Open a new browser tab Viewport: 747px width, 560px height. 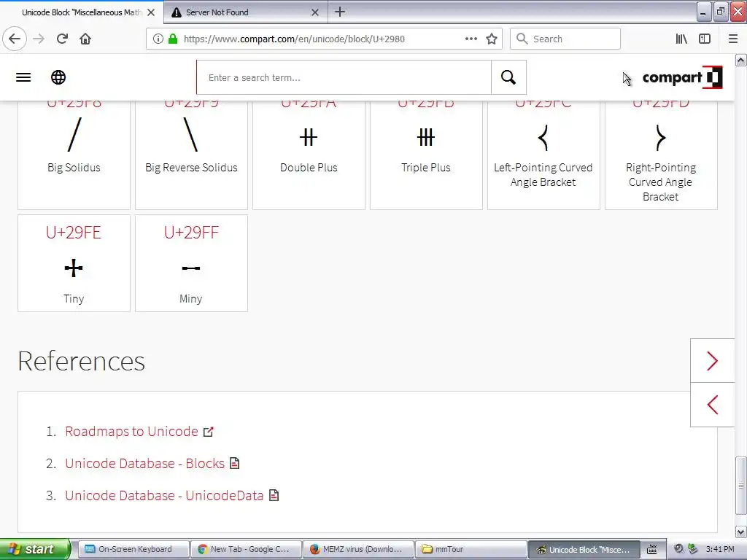[x=340, y=12]
